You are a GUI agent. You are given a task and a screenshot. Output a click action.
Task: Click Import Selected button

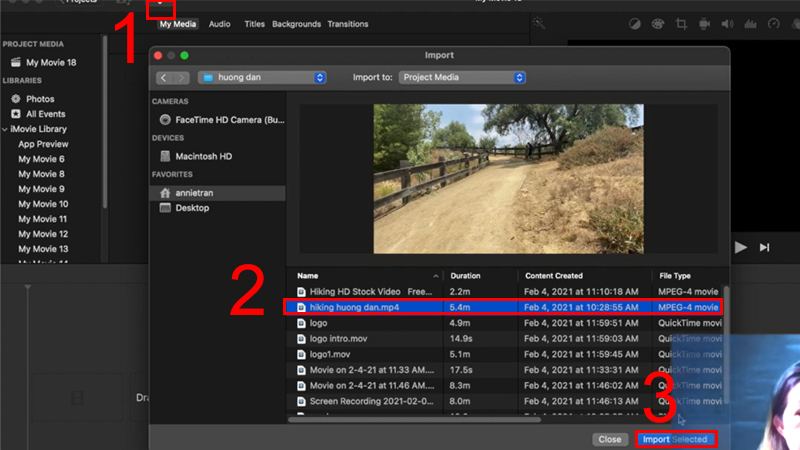675,439
